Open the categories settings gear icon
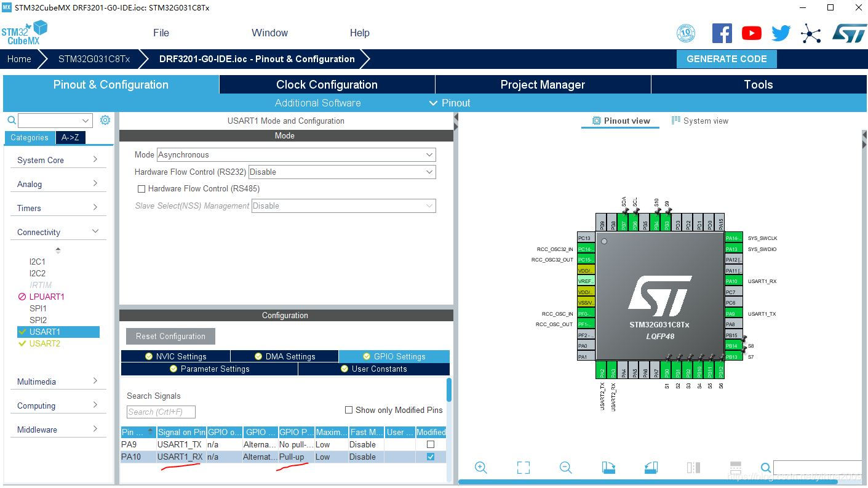 tap(105, 120)
